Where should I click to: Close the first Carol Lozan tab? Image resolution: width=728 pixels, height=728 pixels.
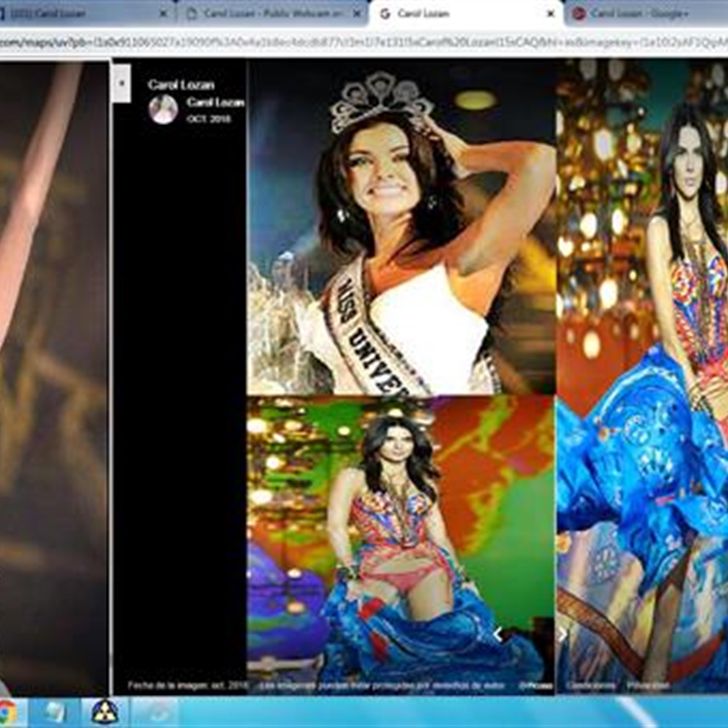tap(163, 14)
